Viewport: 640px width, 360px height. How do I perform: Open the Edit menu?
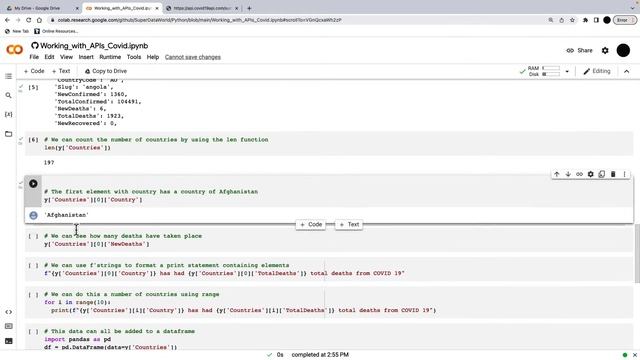tap(49, 57)
